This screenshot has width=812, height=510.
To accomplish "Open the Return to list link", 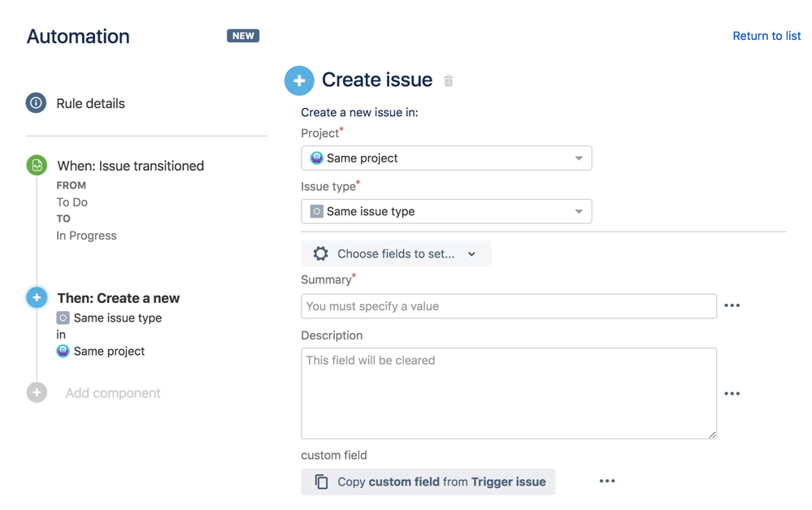I will (x=766, y=36).
